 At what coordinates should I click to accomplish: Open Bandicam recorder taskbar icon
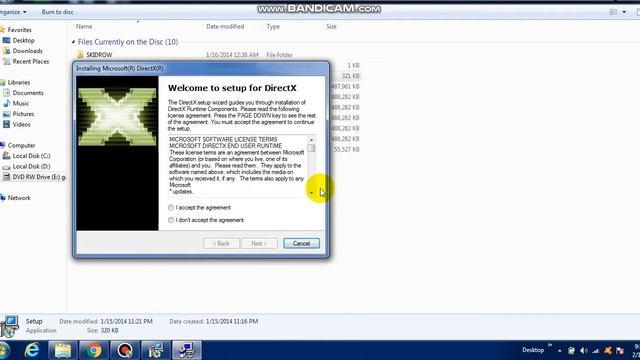pyautogui.click(x=124, y=350)
